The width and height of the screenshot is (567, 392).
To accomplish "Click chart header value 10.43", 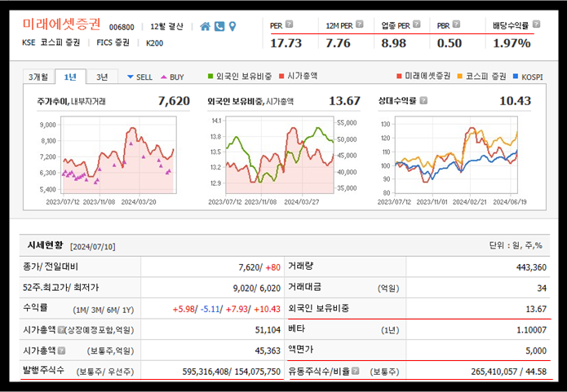I will pos(515,101).
